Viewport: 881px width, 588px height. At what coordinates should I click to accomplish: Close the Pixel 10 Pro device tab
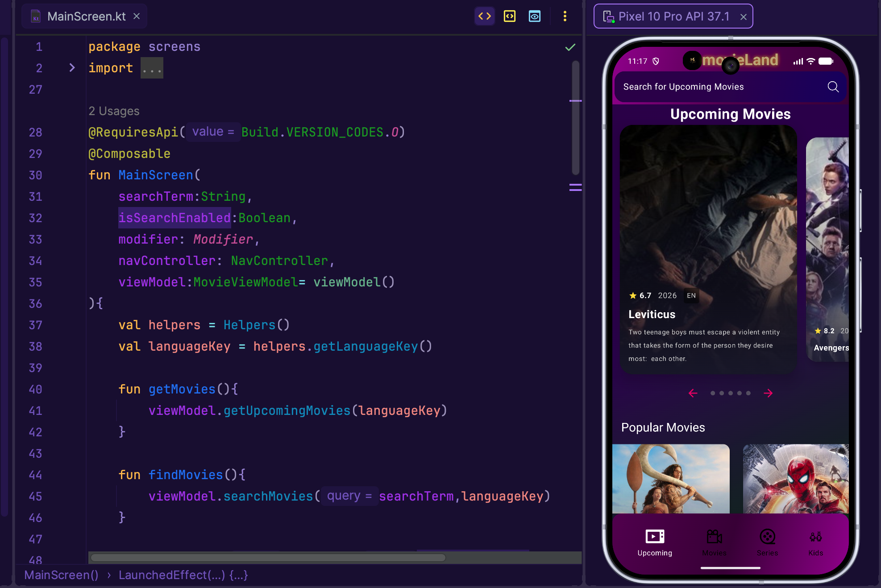point(743,17)
